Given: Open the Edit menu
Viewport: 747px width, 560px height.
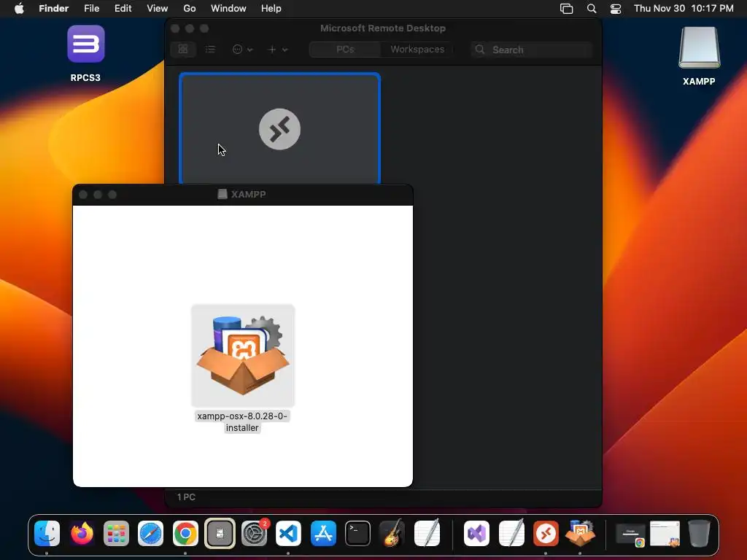Looking at the screenshot, I should tap(123, 9).
